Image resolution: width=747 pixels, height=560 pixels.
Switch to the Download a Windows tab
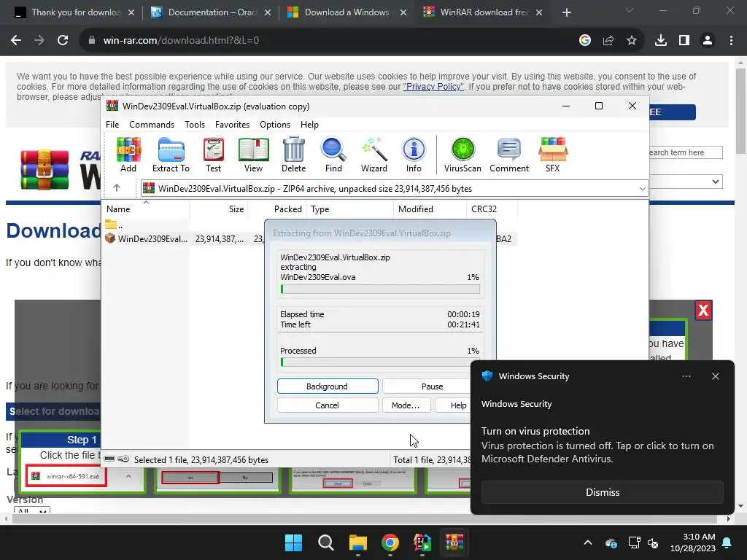point(347,12)
